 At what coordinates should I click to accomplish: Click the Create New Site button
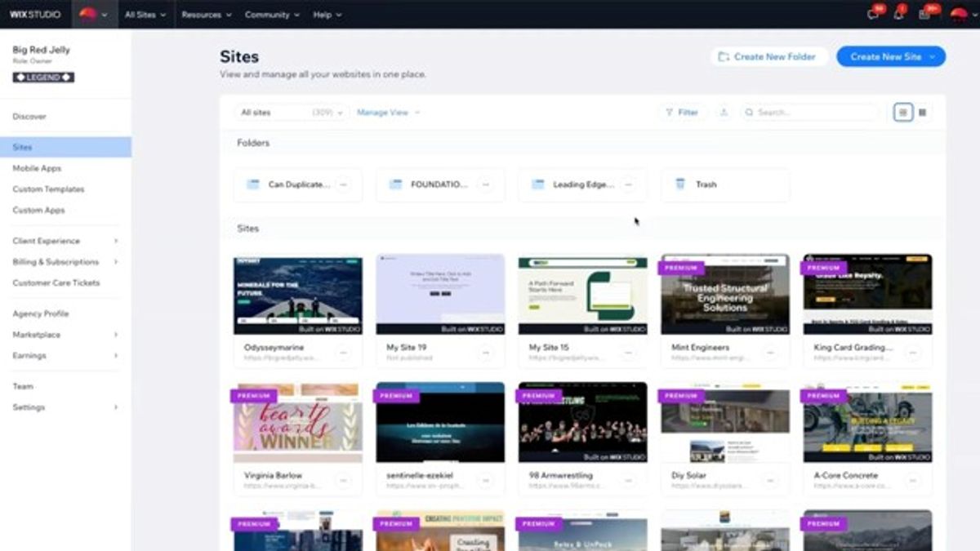pos(891,56)
